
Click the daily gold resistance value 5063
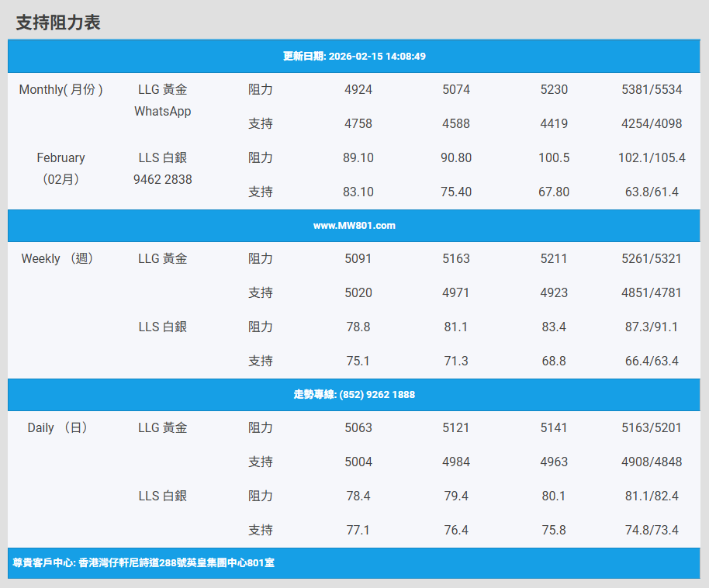(358, 428)
